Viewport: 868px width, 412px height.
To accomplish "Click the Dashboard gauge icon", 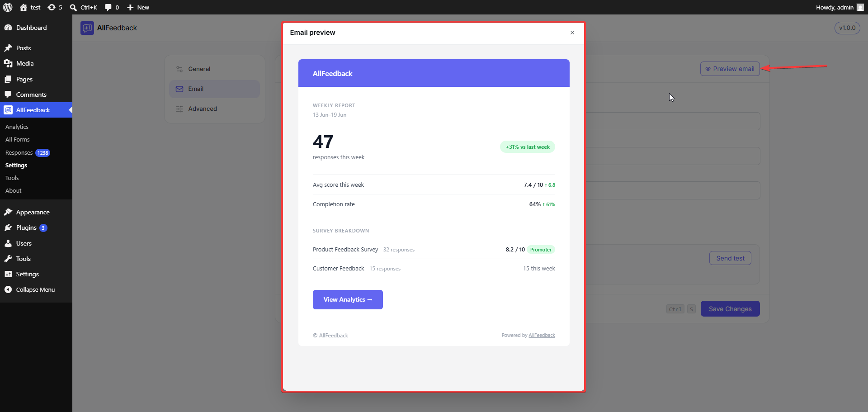I will 8,28.
